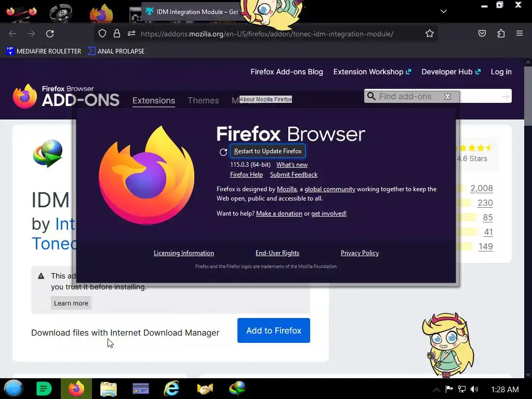Open Privacy Policy
The width and height of the screenshot is (532, 399).
(x=360, y=253)
